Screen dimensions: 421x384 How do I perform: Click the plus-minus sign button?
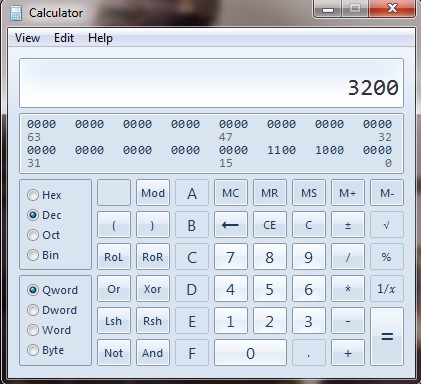[348, 225]
